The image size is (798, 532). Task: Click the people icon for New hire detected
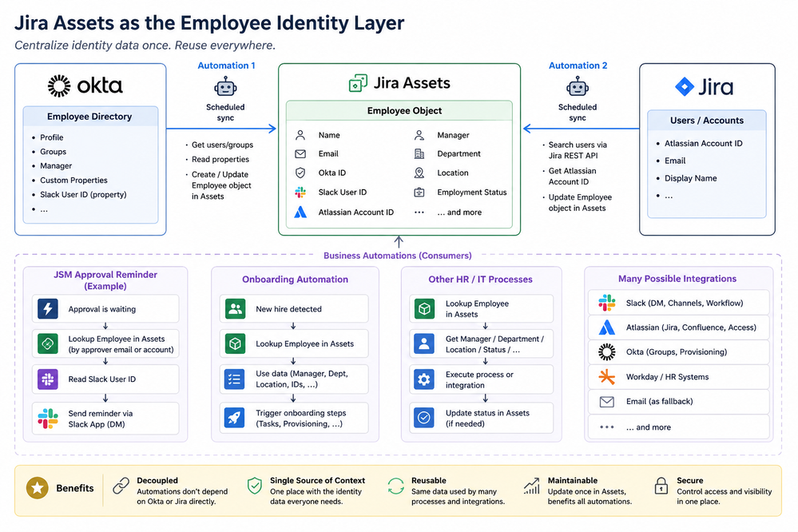point(235,308)
